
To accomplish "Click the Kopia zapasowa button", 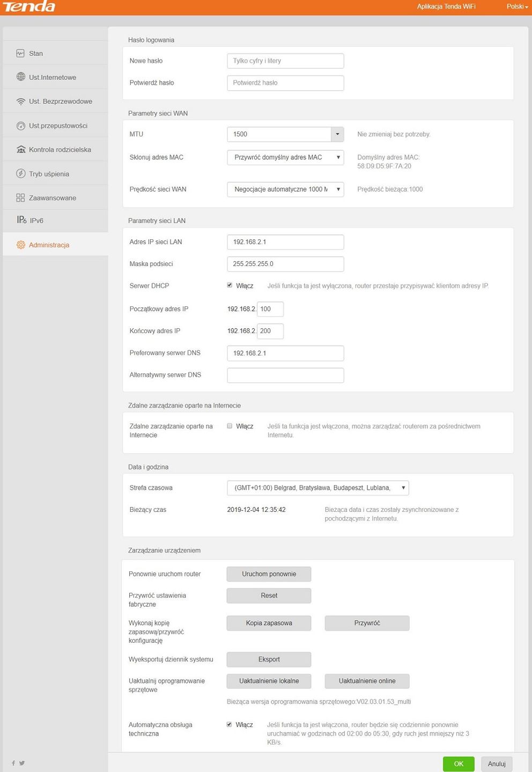I will pos(269,623).
